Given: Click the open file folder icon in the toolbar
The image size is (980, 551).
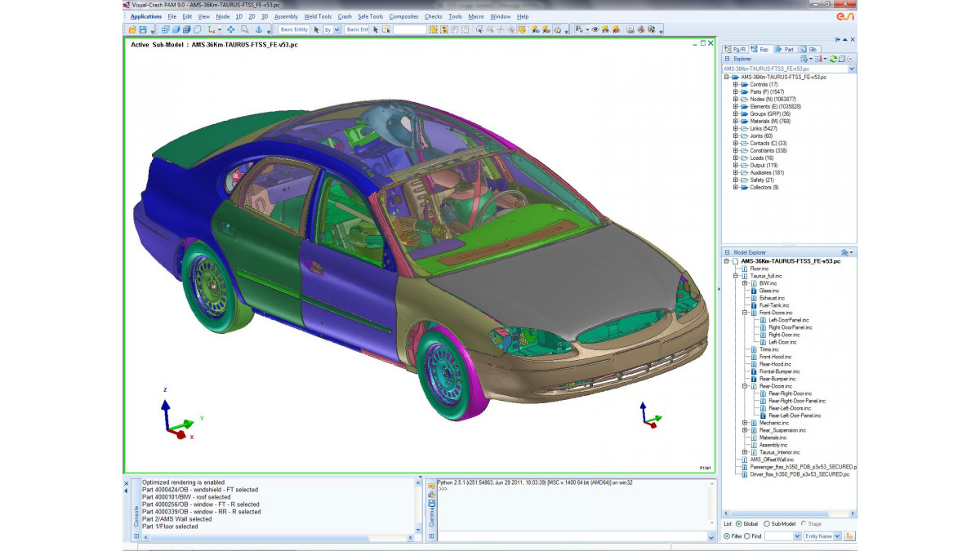Looking at the screenshot, I should (132, 29).
